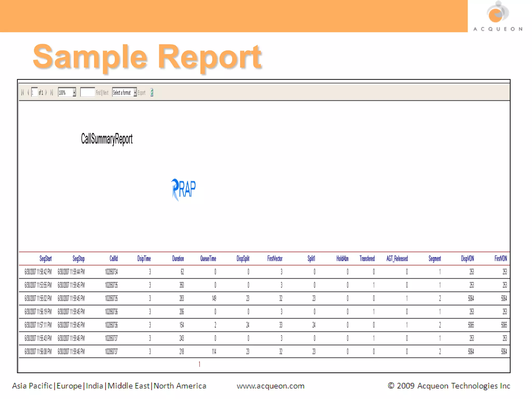Click the SegStart column header
Viewport: 532px width, 399px height.
click(x=45, y=258)
